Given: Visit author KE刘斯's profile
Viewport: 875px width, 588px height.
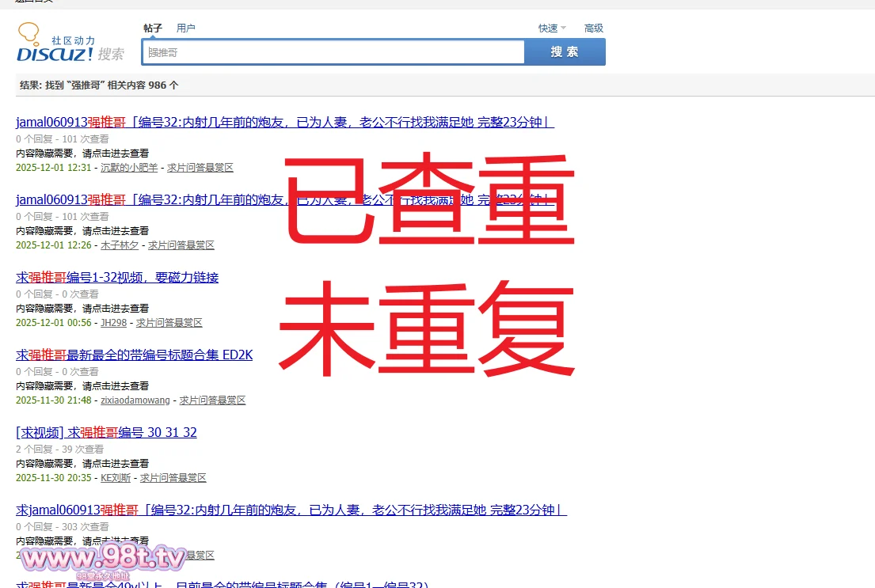Looking at the screenshot, I should click(x=116, y=478).
